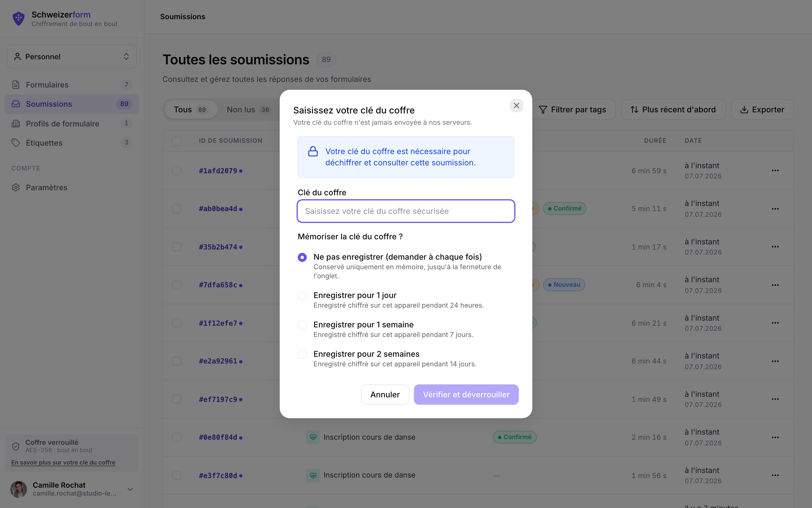Click the Profils de formulaire building icon
Screen dimensions: 812x508
coord(16,124)
